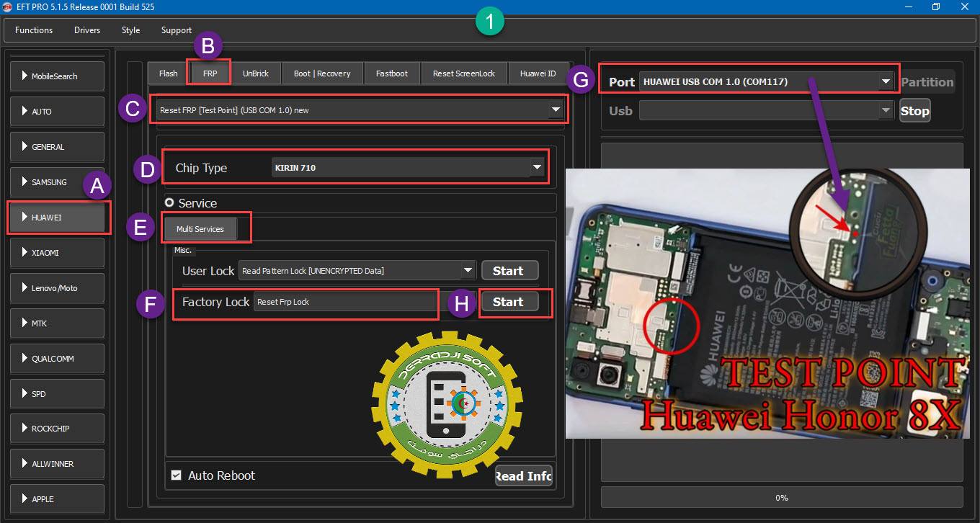Expand the SPD sidebar section
This screenshot has height=523, width=980.
58,394
